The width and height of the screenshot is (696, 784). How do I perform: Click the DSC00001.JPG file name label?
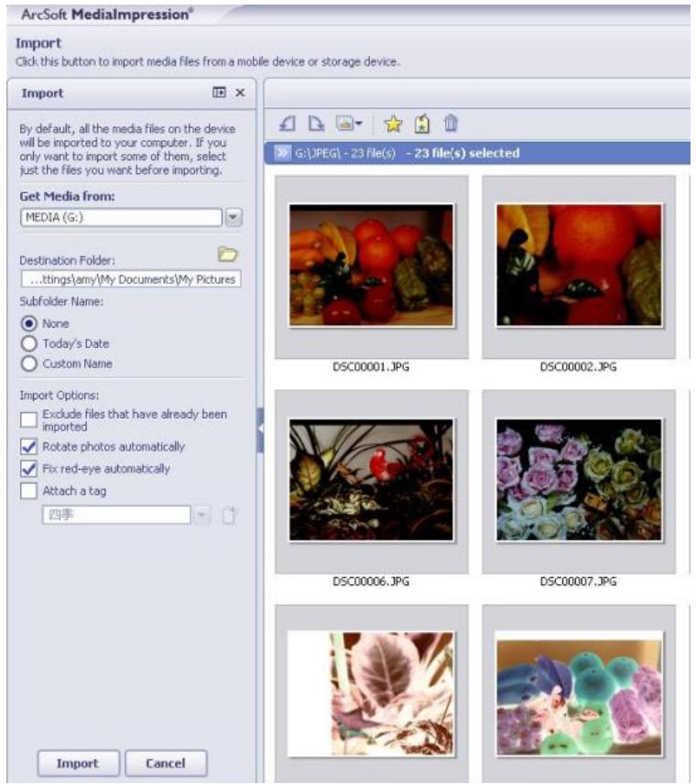371,367
